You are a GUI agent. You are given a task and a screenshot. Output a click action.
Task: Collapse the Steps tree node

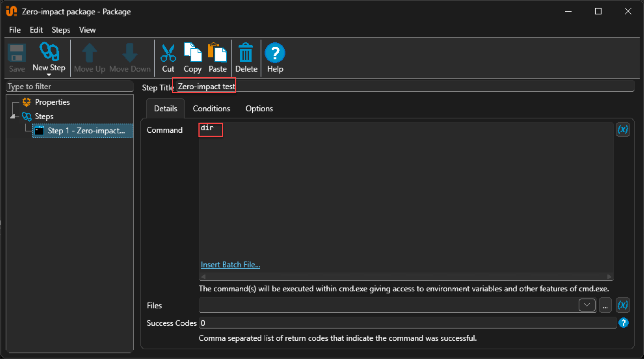13,116
